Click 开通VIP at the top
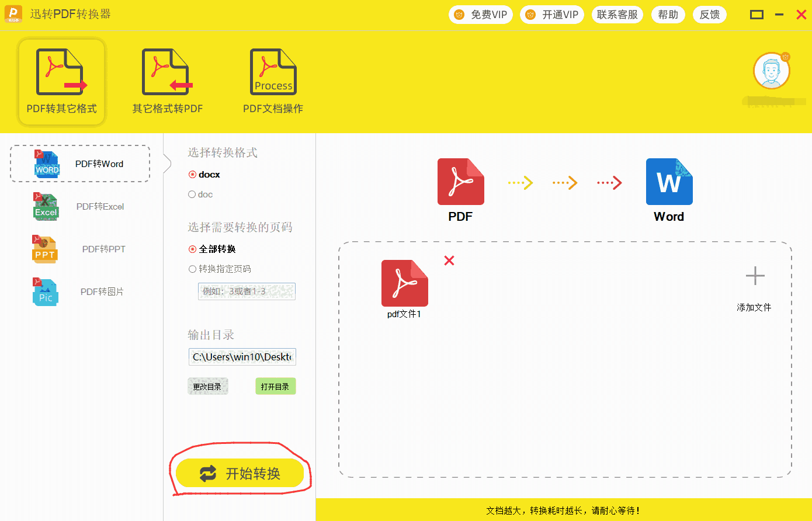This screenshot has height=521, width=812. (x=551, y=15)
